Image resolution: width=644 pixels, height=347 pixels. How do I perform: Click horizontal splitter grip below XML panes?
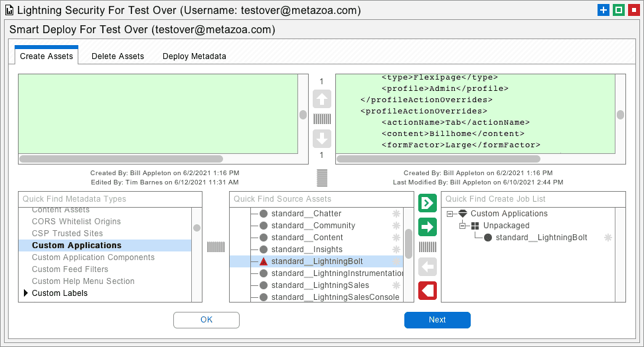pos(322,178)
